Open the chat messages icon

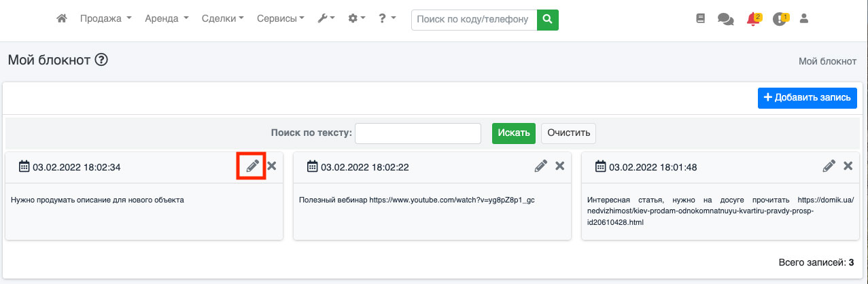pyautogui.click(x=725, y=20)
